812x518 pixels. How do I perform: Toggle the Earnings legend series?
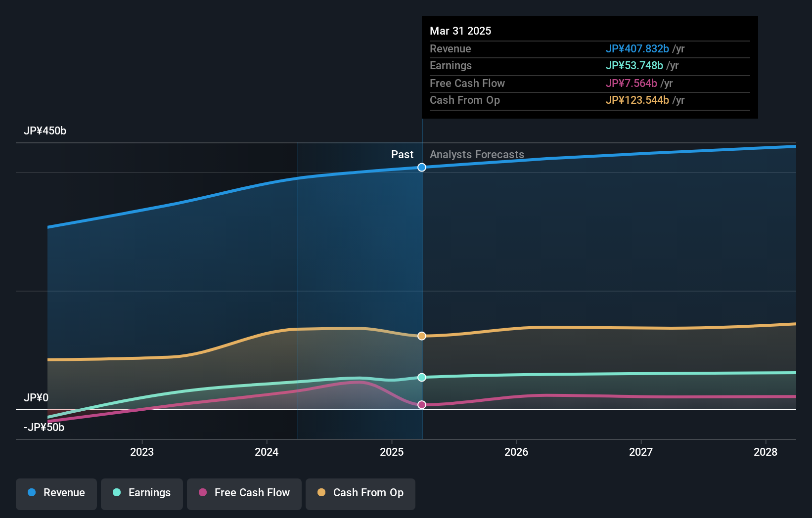point(142,493)
